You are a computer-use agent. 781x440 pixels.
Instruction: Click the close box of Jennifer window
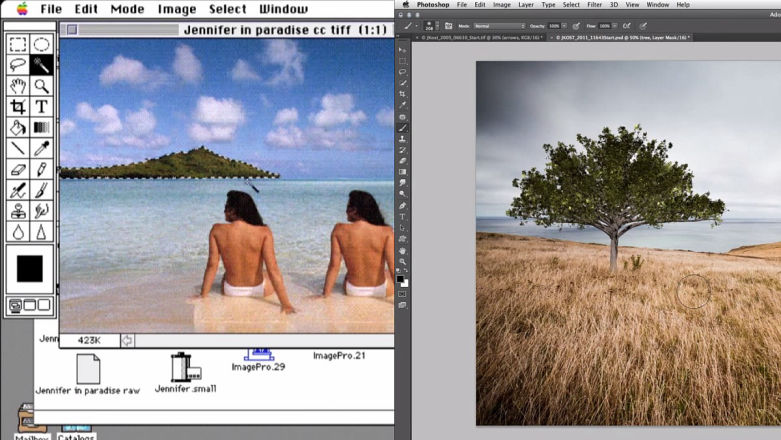(72, 30)
